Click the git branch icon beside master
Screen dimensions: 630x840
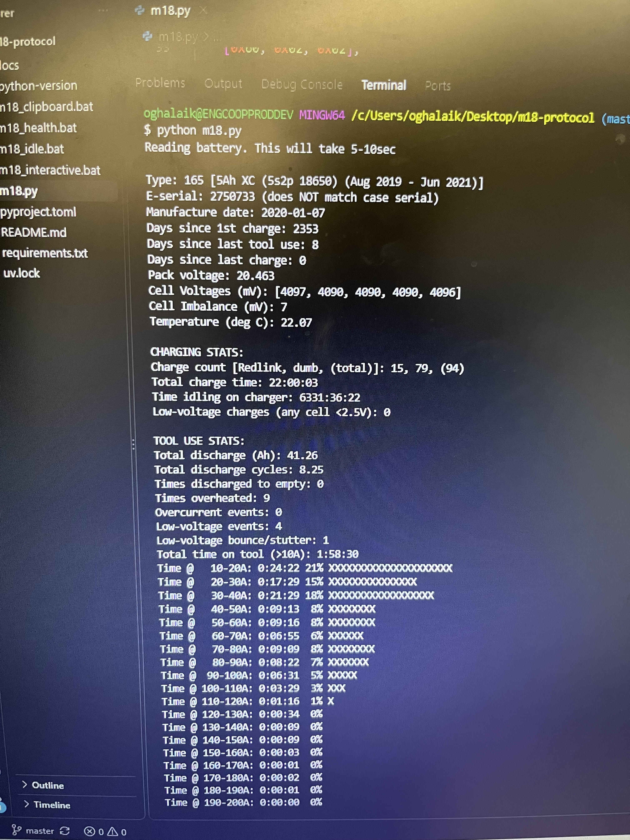pos(16,829)
